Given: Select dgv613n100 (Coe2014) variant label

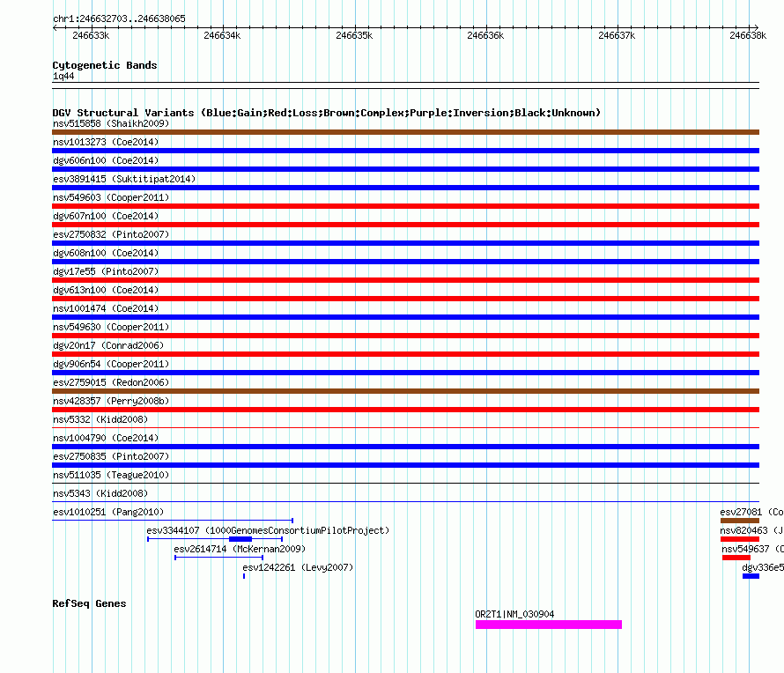Looking at the screenshot, I should [x=106, y=290].
